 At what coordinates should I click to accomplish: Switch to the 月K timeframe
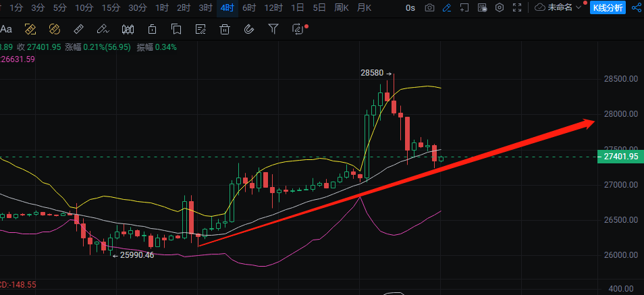(365, 7)
